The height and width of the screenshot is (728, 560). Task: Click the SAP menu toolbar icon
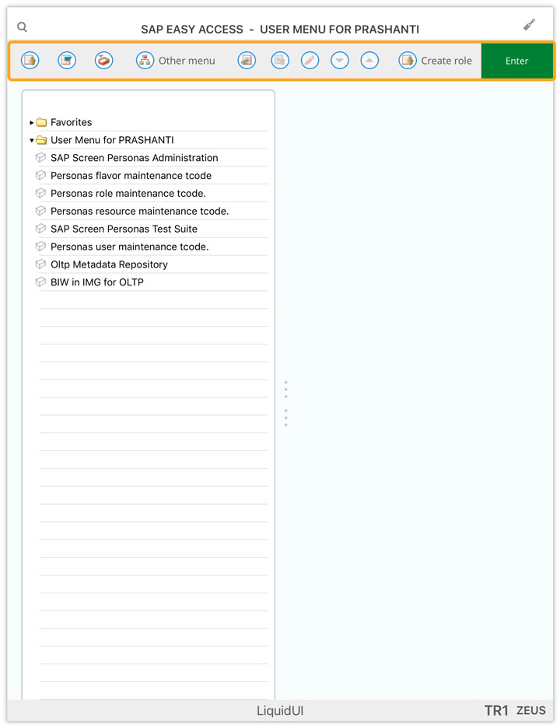(67, 61)
